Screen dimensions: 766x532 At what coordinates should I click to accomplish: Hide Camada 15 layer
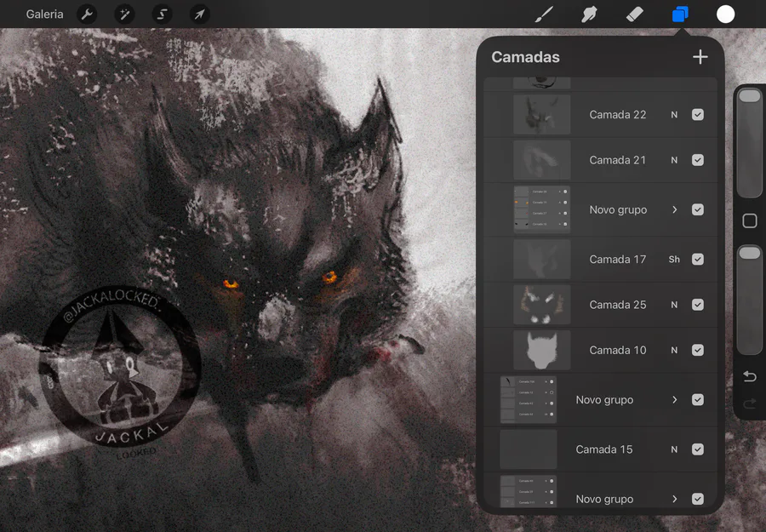pyautogui.click(x=698, y=449)
